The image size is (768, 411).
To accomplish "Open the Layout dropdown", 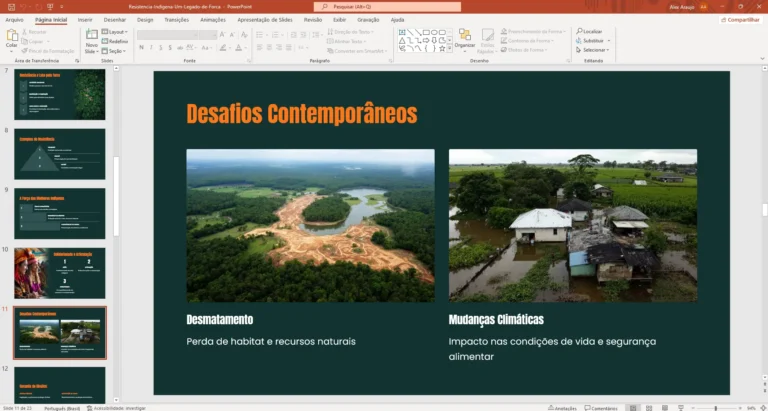I will 115,32.
